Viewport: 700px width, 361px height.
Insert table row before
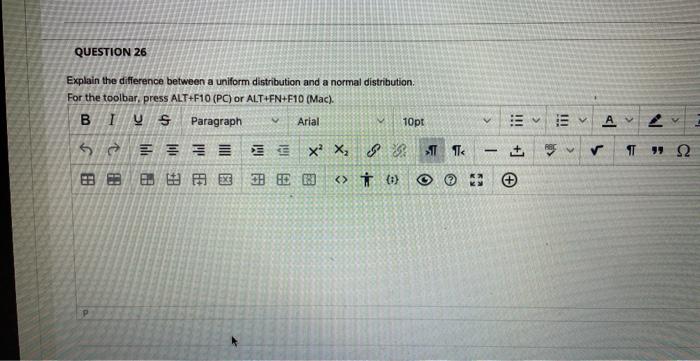tap(173, 180)
